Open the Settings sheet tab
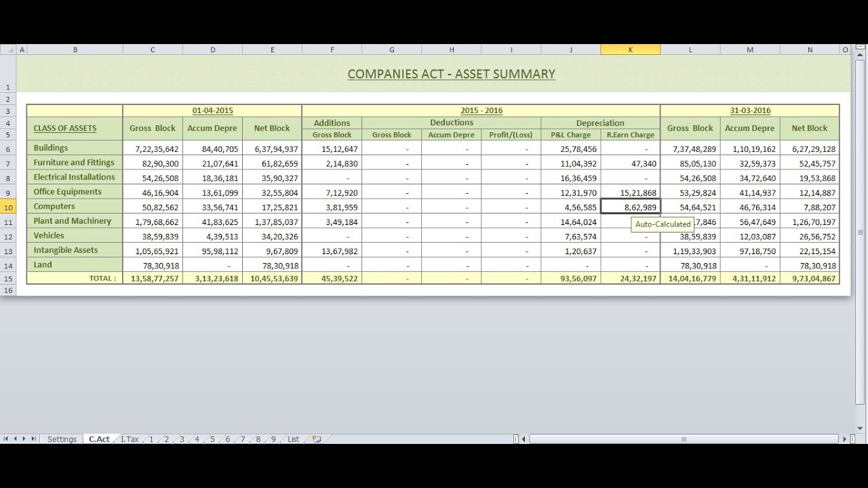The width and height of the screenshot is (868, 488). tap(62, 439)
